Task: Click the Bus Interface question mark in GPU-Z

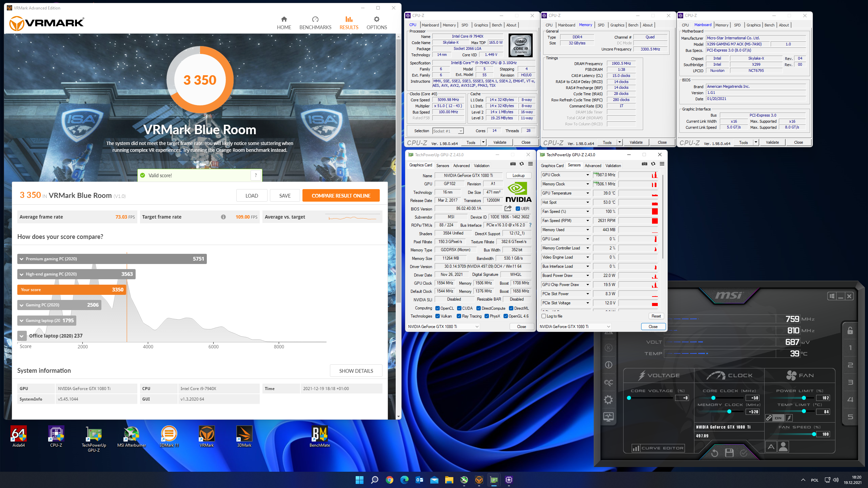Action: (530, 225)
